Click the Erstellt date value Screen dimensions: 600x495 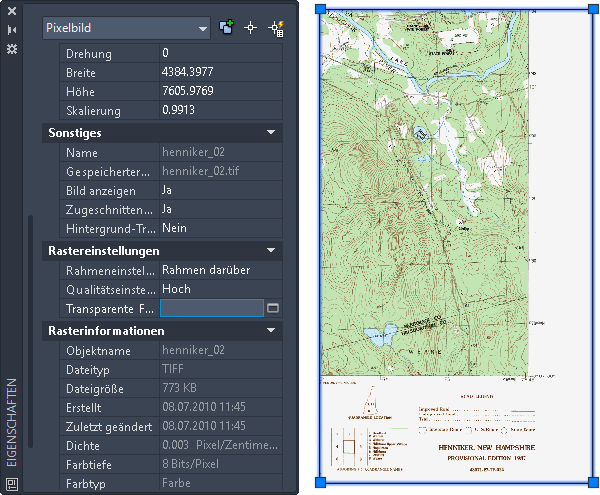[x=221, y=407]
